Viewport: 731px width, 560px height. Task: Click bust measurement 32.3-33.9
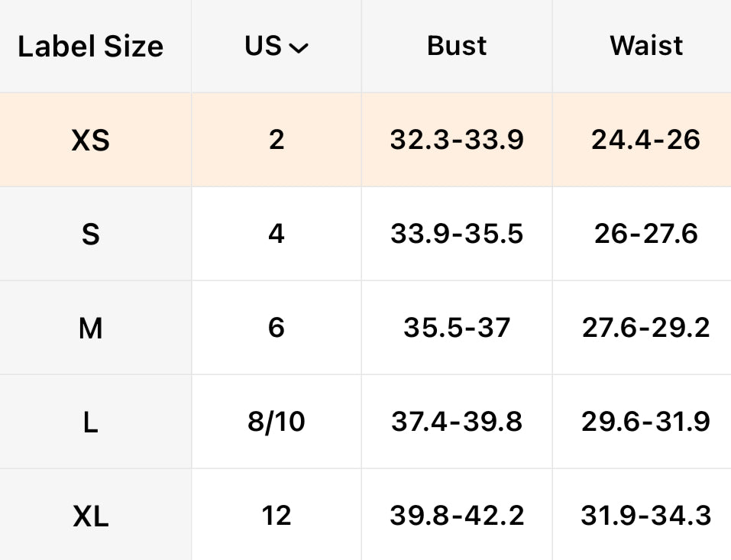(x=457, y=140)
